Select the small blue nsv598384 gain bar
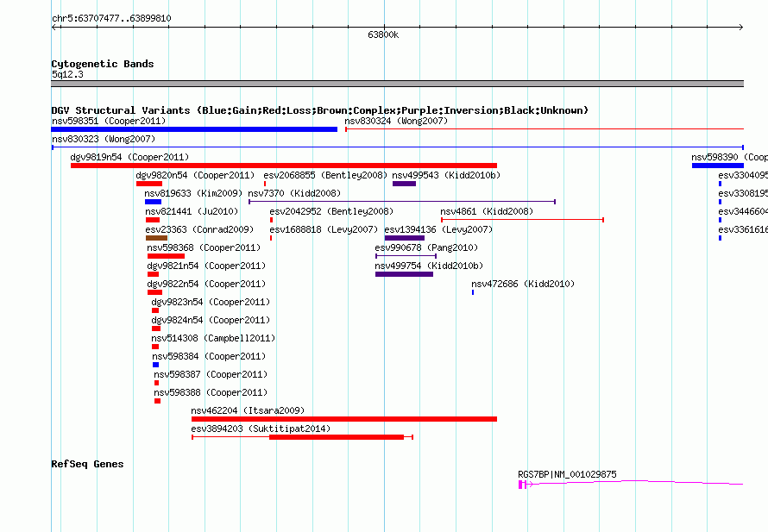Screen dimensions: 768x532 click(155, 365)
